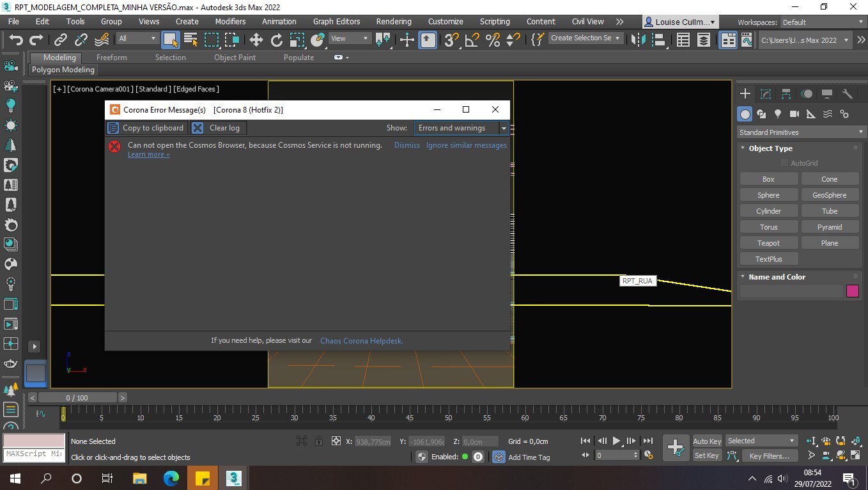Activate Select and Rotate tool
The height and width of the screenshot is (490, 868).
(277, 40)
